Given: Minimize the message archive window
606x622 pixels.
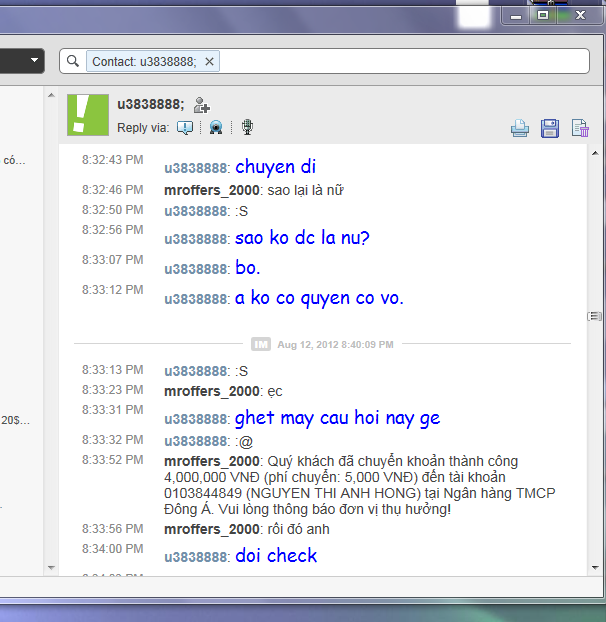Looking at the screenshot, I should pos(516,16).
